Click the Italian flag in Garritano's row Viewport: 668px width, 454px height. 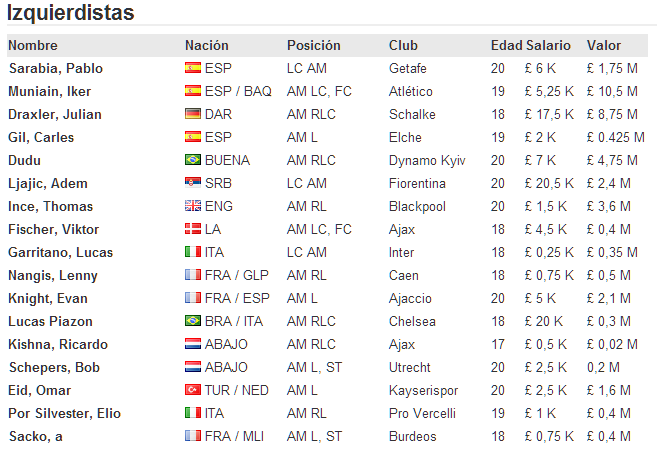click(x=193, y=252)
